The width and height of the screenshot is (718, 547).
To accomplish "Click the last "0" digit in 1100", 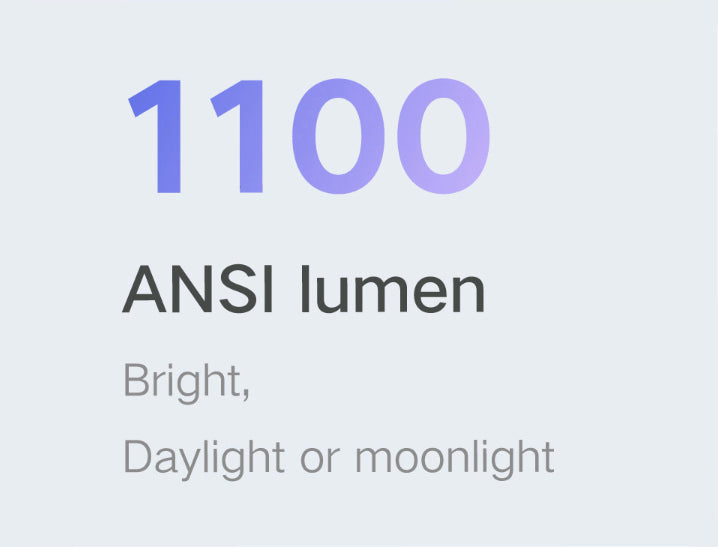I will click(x=440, y=135).
